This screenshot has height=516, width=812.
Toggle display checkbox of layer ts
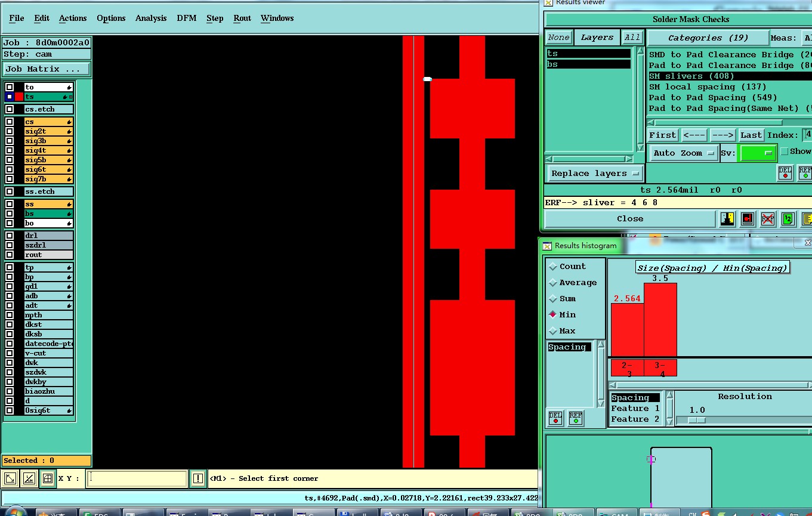tap(10, 97)
